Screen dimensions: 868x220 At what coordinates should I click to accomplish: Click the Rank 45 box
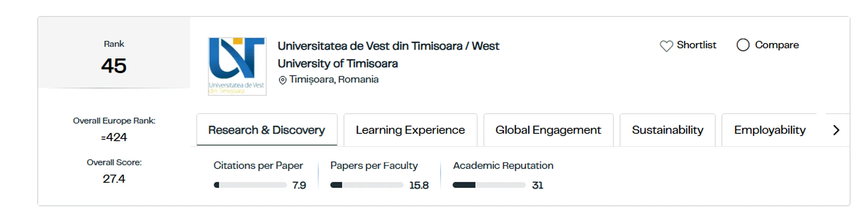[114, 52]
